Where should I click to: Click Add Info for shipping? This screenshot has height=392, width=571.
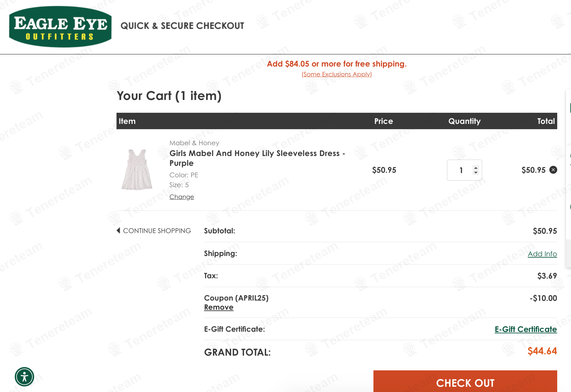[542, 254]
